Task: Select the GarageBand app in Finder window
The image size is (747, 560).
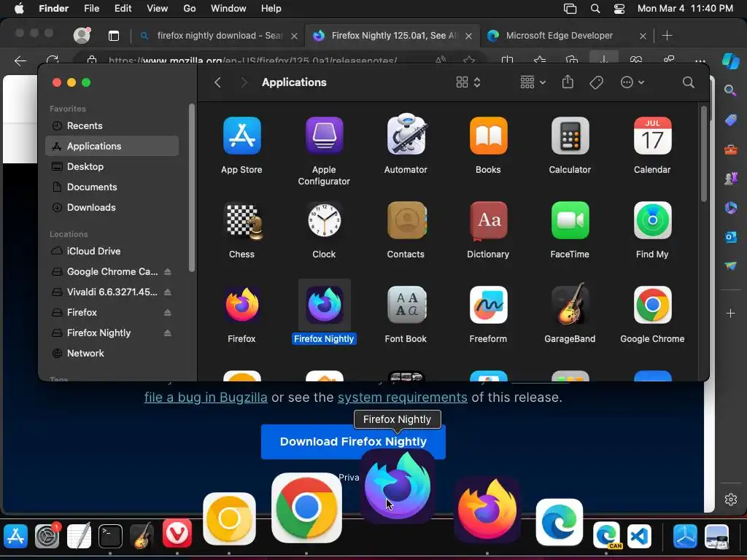Action: [x=570, y=304]
